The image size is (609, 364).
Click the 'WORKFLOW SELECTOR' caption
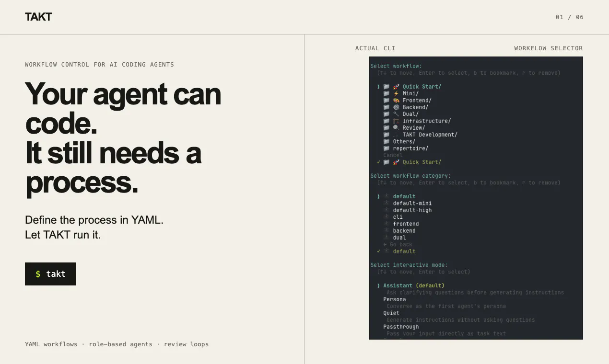pyautogui.click(x=549, y=48)
